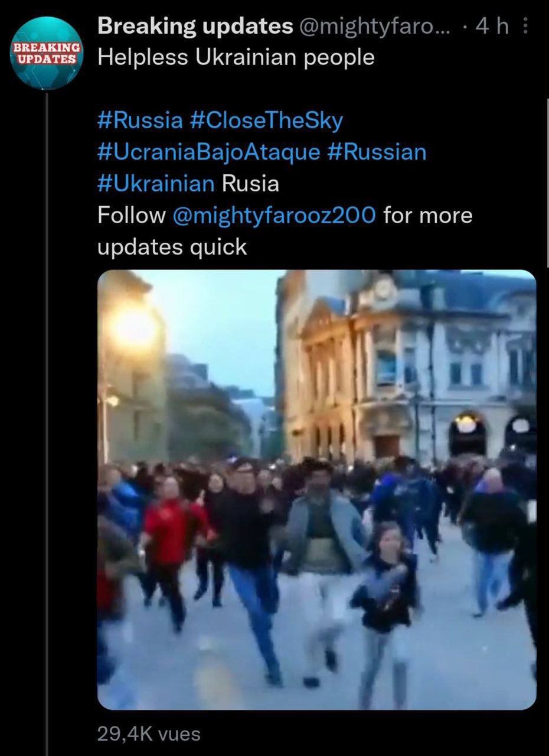Open tweet via 'Helpless Ukrainian people' text
The image size is (549, 756).
[236, 58]
